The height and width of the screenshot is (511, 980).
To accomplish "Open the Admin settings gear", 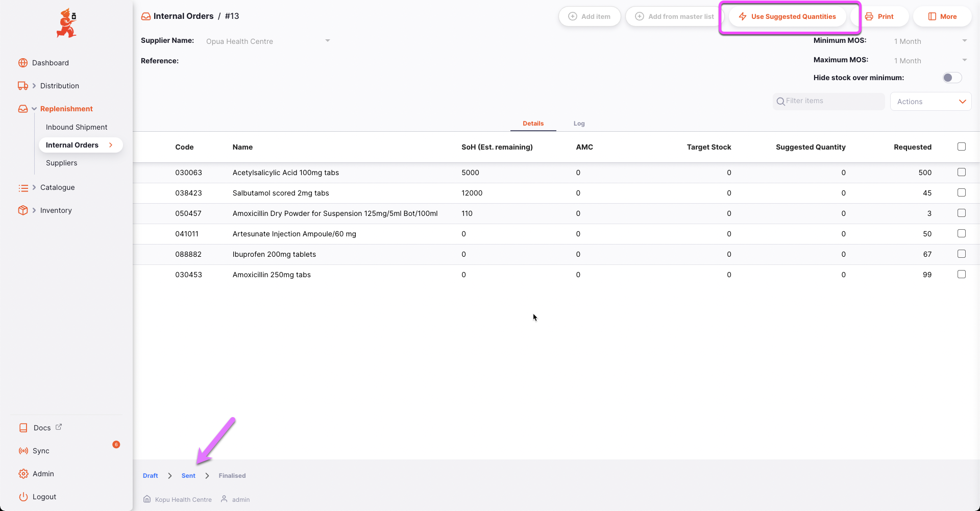I will click(x=23, y=474).
